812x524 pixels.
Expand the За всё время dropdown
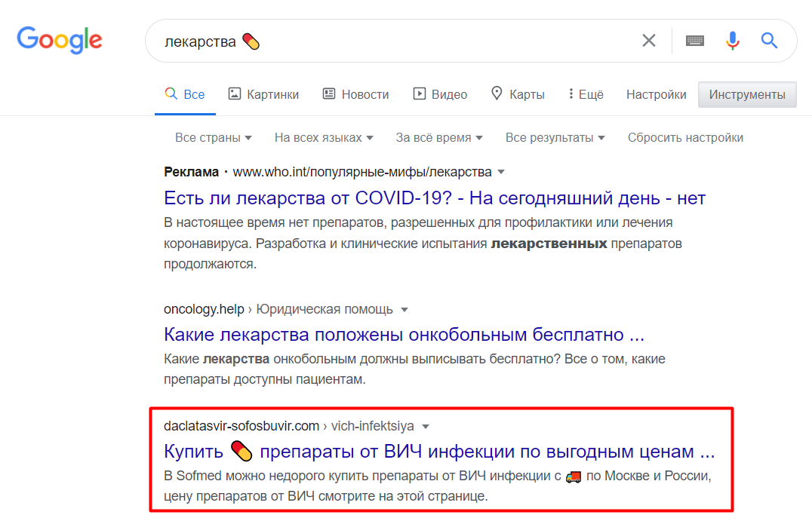[x=439, y=137]
